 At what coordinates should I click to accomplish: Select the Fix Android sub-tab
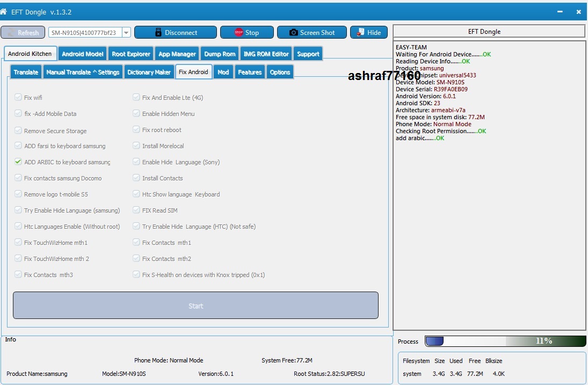193,71
